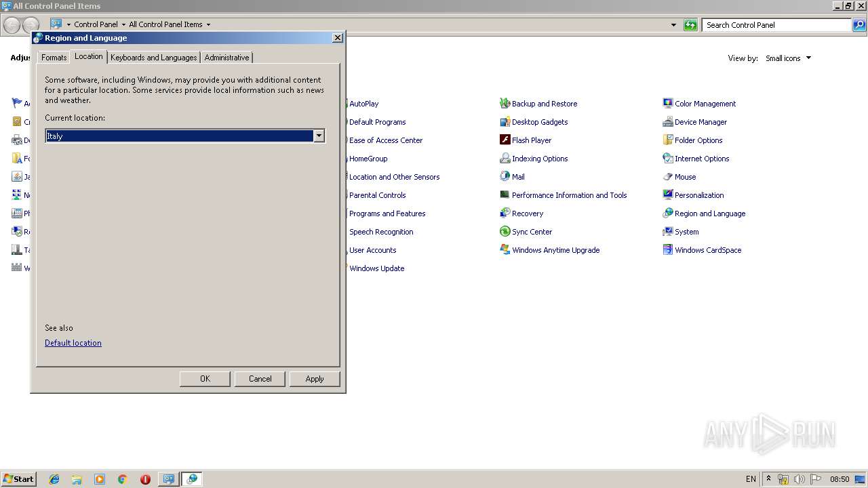Open the Current location dropdown
The image size is (868, 488).
pyautogui.click(x=319, y=136)
